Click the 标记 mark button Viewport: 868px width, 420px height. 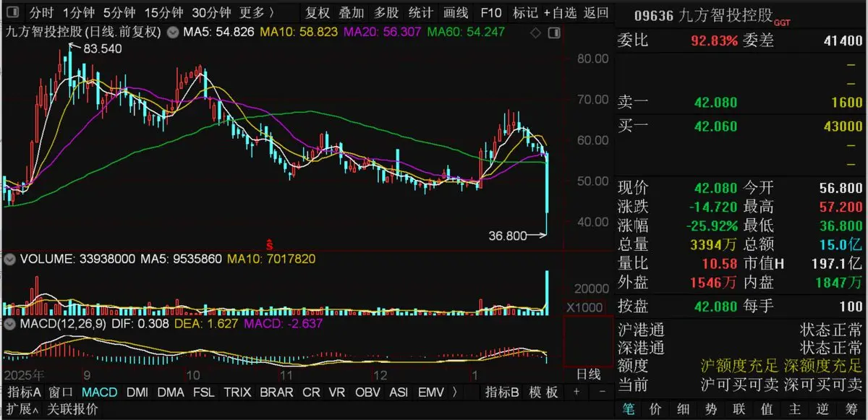coord(525,13)
